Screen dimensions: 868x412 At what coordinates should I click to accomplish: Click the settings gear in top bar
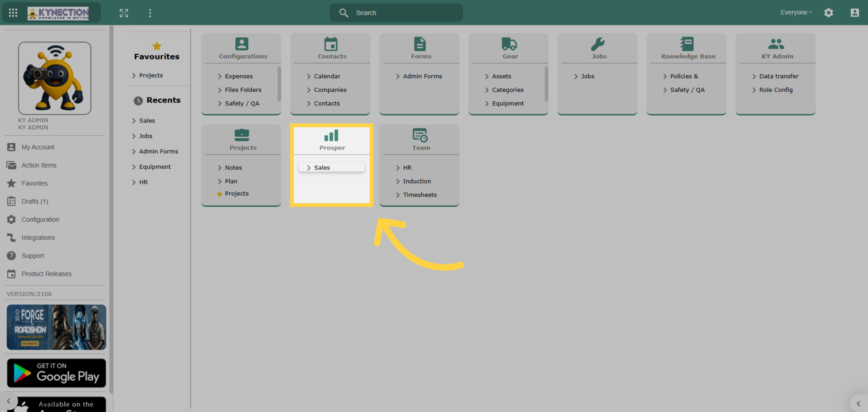[829, 13]
